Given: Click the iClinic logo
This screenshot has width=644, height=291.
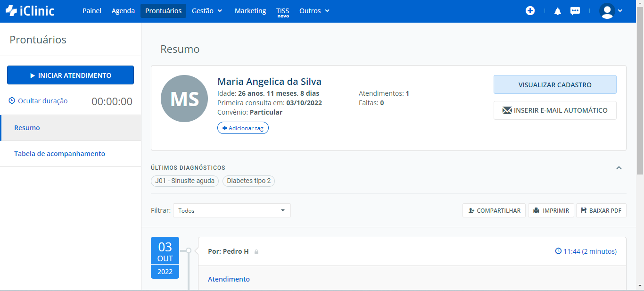Looking at the screenshot, I should coord(30,11).
